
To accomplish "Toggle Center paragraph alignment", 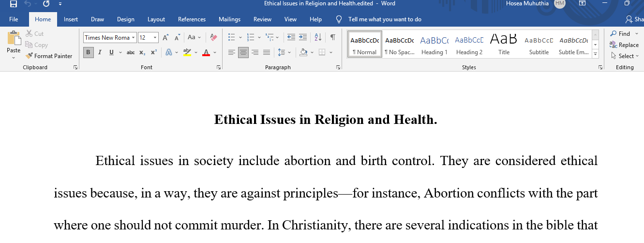I will tap(243, 52).
